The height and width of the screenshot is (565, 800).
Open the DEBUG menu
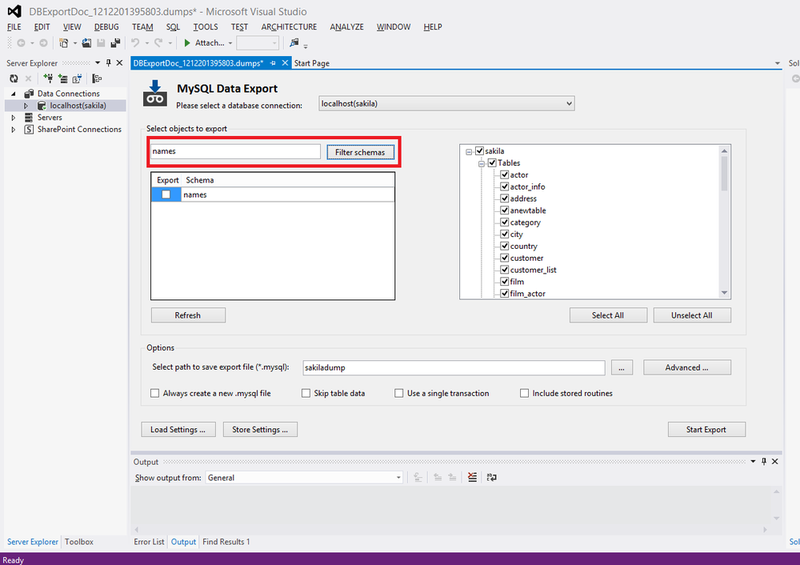click(106, 27)
